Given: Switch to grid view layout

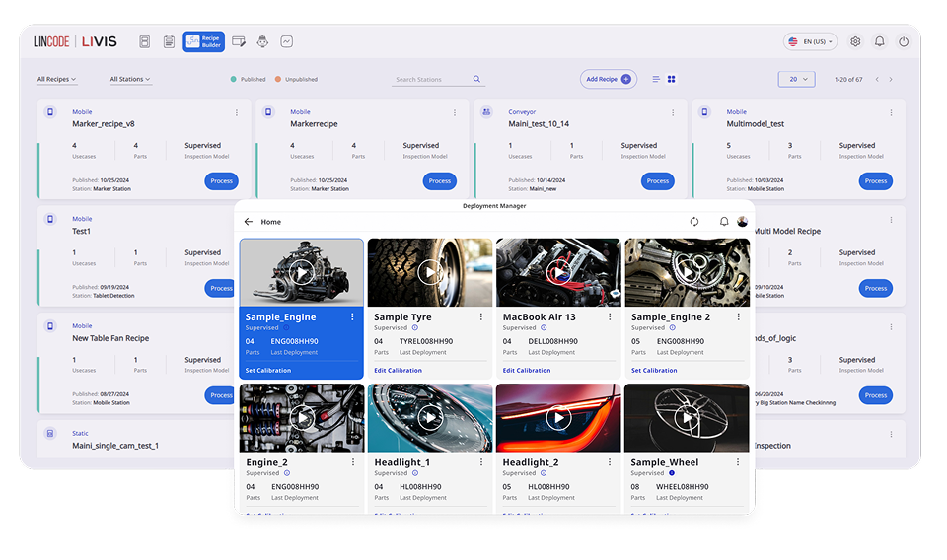Looking at the screenshot, I should pos(671,79).
